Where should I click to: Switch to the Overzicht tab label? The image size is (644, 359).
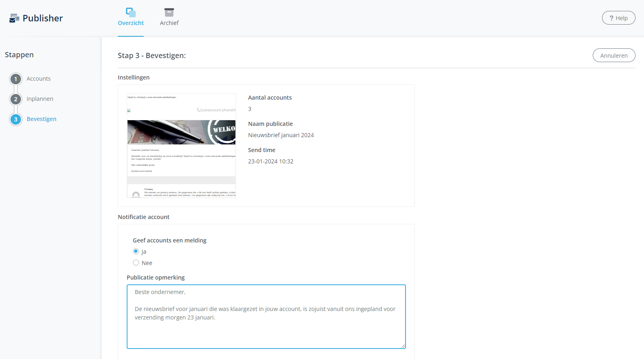tap(131, 23)
